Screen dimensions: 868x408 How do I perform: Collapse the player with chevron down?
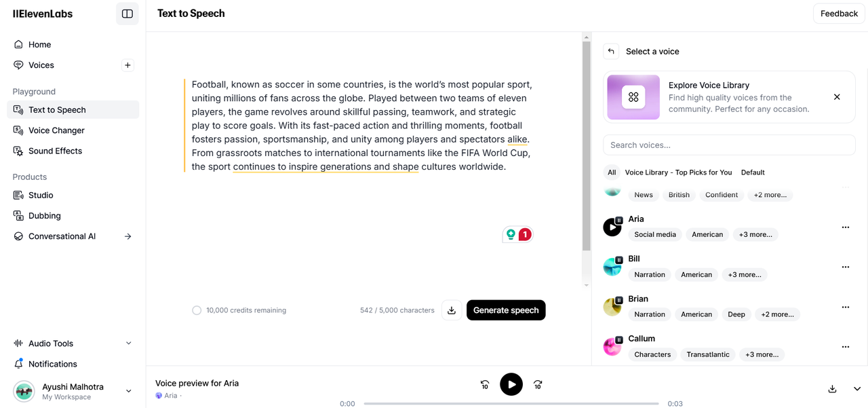click(x=857, y=389)
